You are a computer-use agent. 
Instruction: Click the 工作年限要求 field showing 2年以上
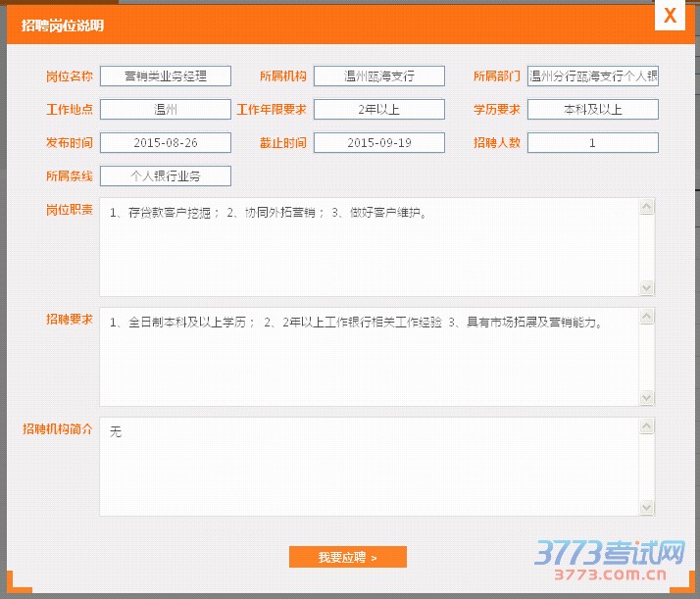379,109
